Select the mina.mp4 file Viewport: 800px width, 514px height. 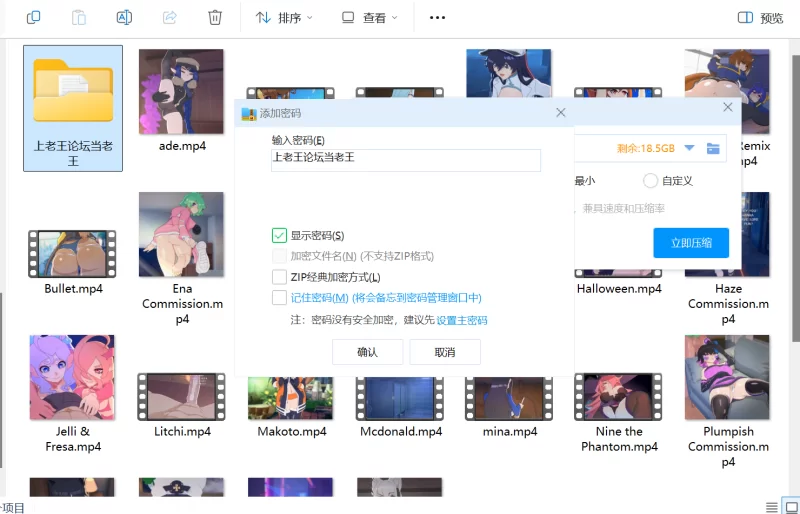[x=510, y=408]
